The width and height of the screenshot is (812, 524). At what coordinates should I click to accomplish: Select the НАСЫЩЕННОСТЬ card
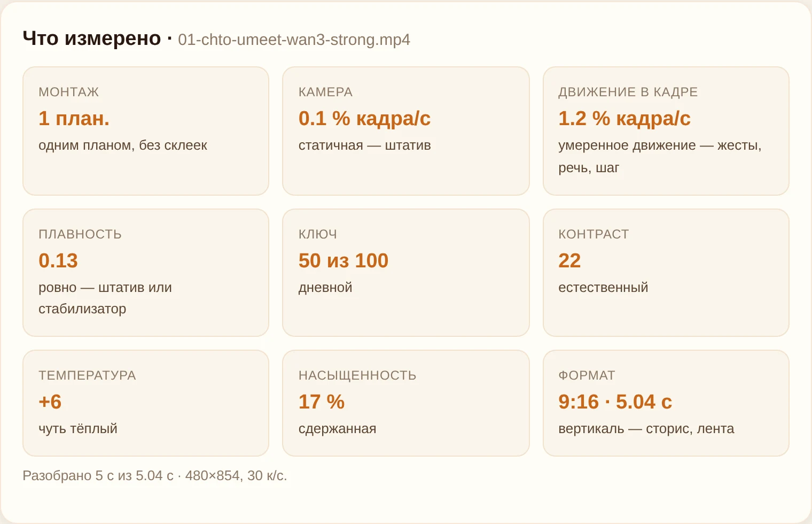[406, 403]
